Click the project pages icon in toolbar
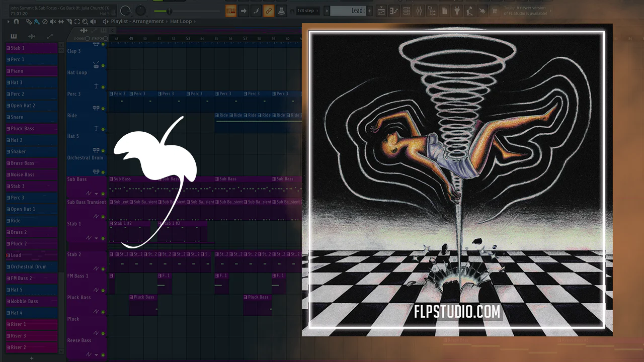This screenshot has width=644, height=362. pos(445,11)
